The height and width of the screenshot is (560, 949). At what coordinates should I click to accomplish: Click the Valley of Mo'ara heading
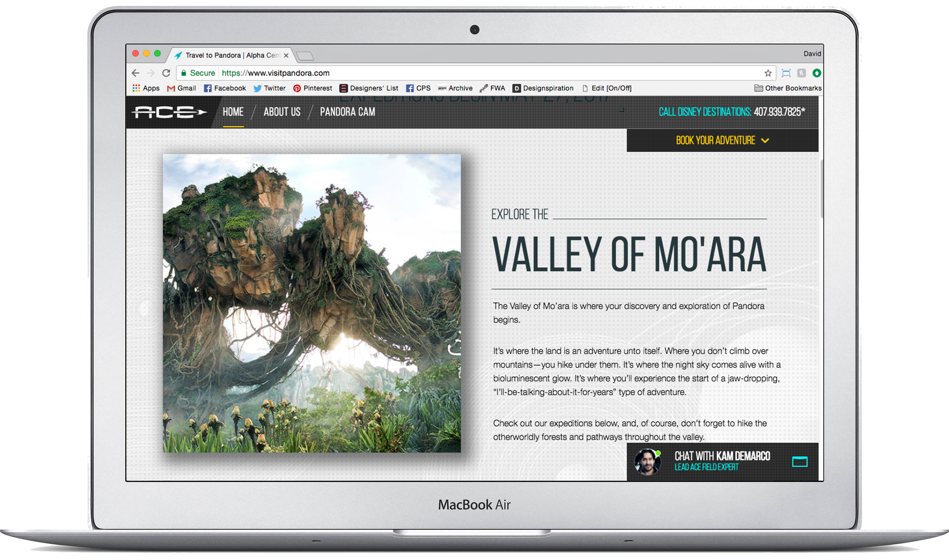coord(629,254)
